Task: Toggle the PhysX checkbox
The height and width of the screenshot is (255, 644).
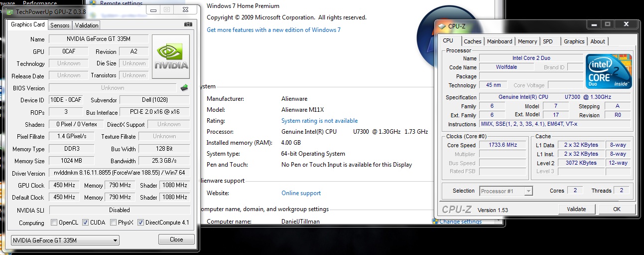Action: pyautogui.click(x=114, y=223)
